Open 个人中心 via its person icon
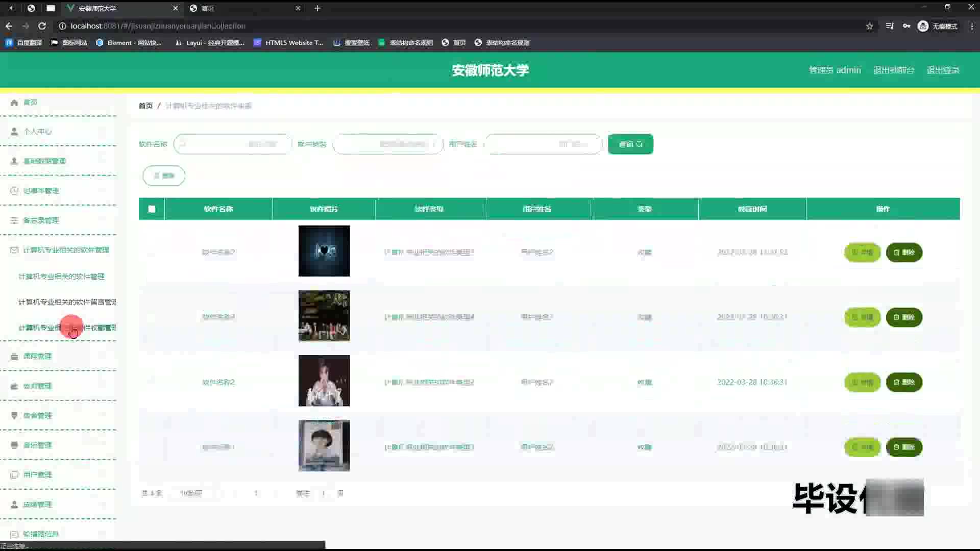The height and width of the screenshot is (551, 980). [x=14, y=132]
